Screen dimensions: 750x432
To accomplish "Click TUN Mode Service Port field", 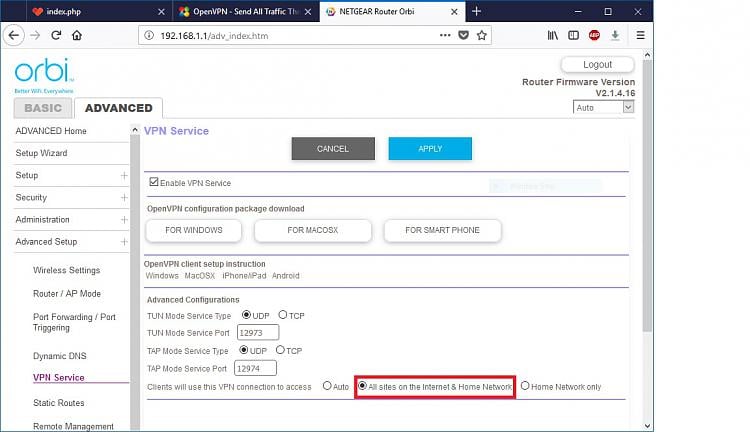I will (x=258, y=332).
